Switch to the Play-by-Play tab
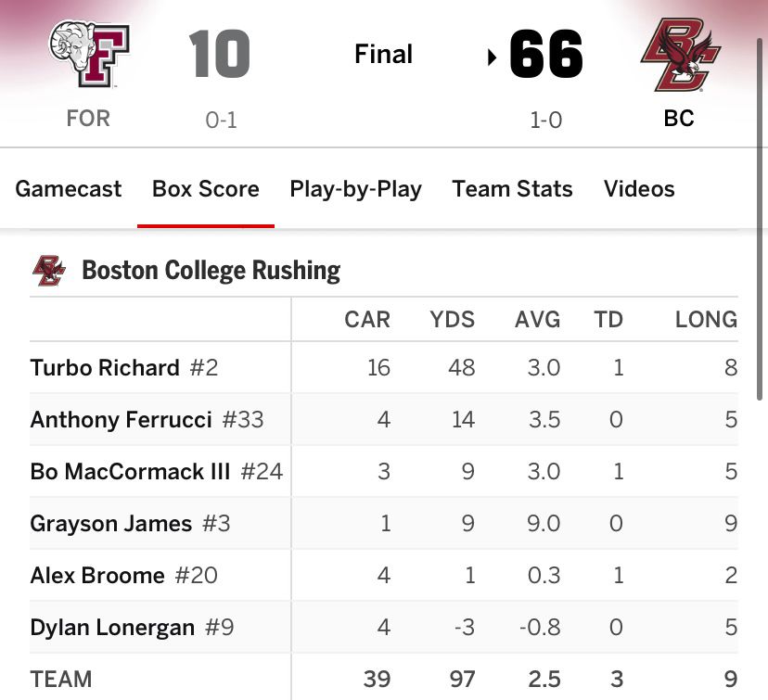The width and height of the screenshot is (768, 700). click(355, 189)
